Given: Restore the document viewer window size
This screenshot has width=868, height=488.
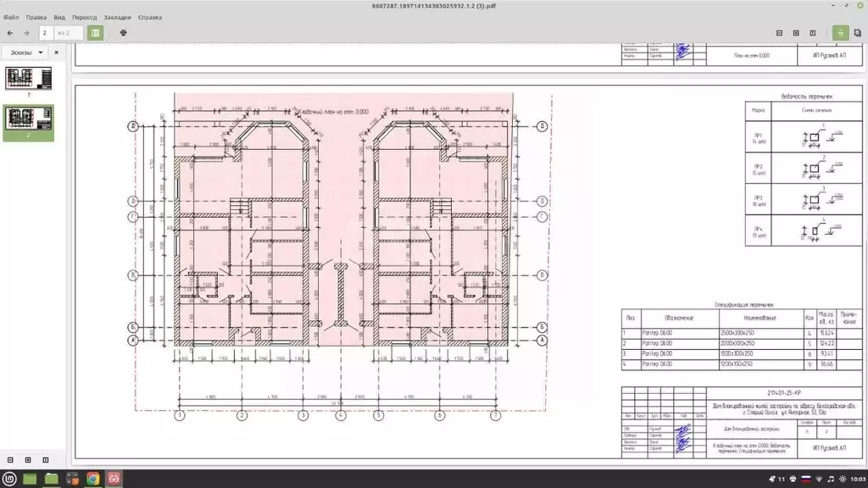Looking at the screenshot, I should 847,6.
